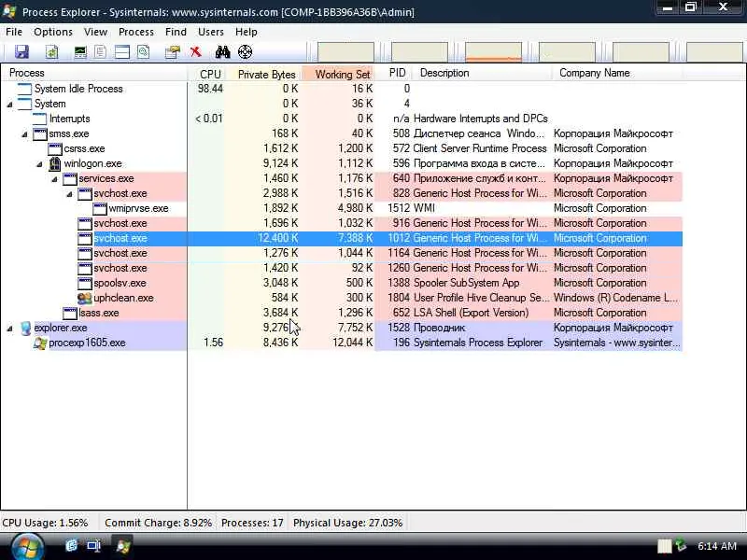Open the Options menu
This screenshot has height=560, width=747.
pyautogui.click(x=53, y=32)
